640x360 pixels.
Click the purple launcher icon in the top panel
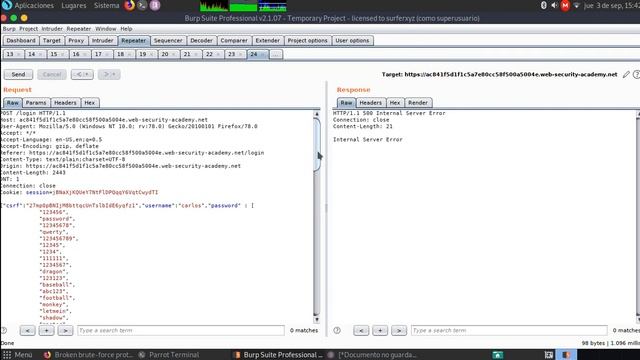[155, 5]
